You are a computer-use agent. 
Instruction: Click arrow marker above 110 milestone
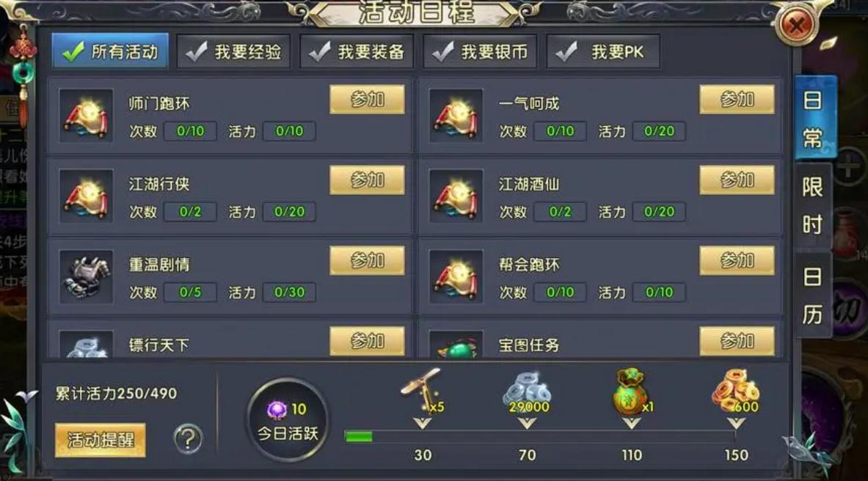click(631, 423)
